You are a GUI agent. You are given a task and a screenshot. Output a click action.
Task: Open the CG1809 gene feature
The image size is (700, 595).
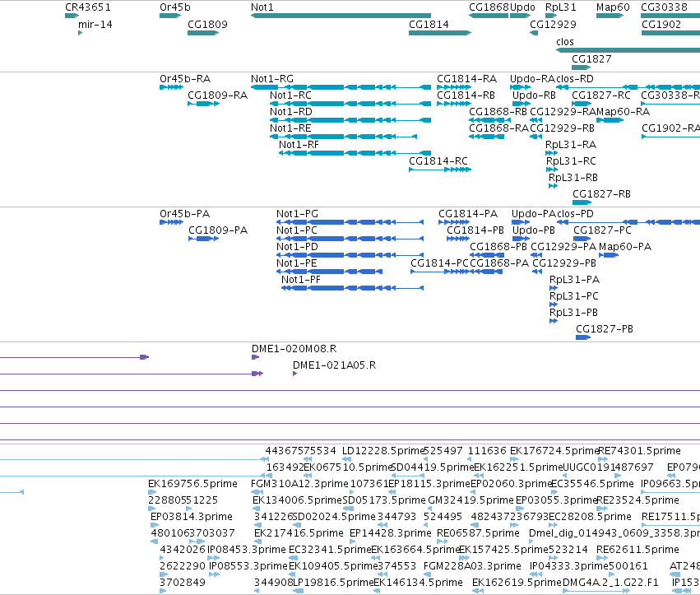click(203, 33)
